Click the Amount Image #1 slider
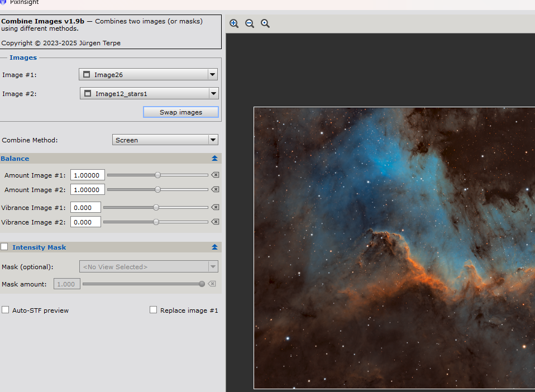The height and width of the screenshot is (392, 535). (157, 175)
